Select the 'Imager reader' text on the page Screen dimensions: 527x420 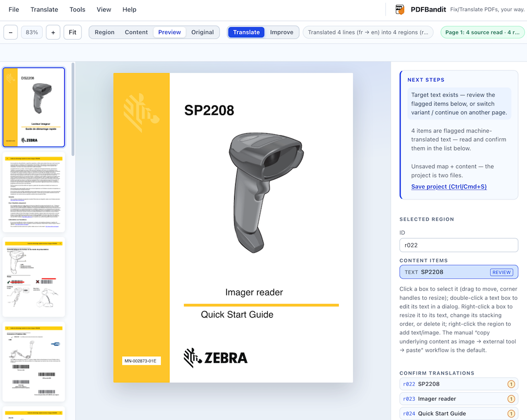pyautogui.click(x=254, y=293)
